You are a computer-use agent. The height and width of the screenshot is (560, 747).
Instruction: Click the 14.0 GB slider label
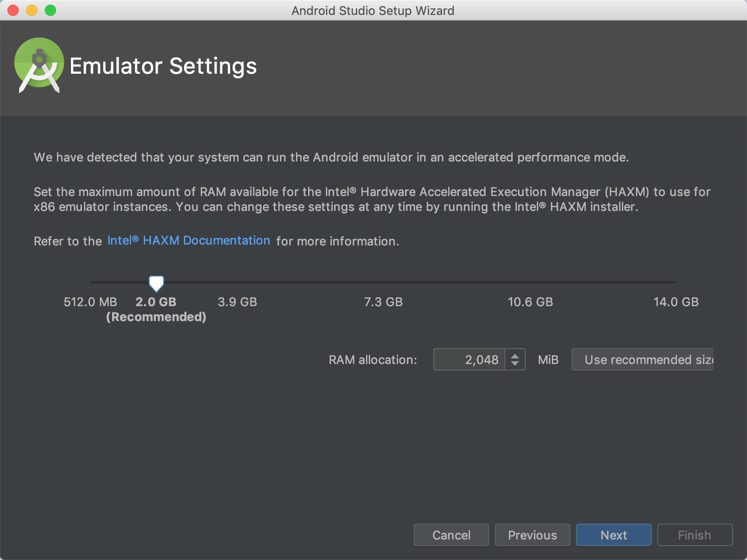pos(676,302)
